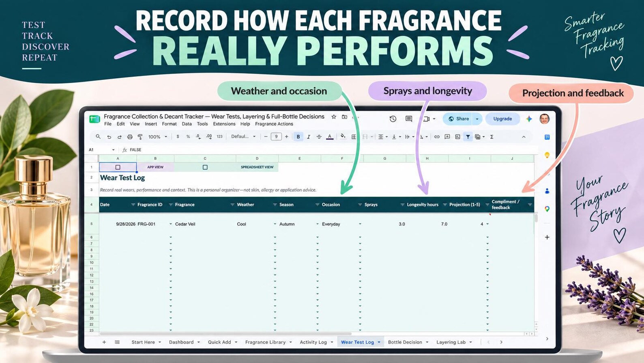
Task: Activate the paint format tool
Action: click(x=140, y=137)
